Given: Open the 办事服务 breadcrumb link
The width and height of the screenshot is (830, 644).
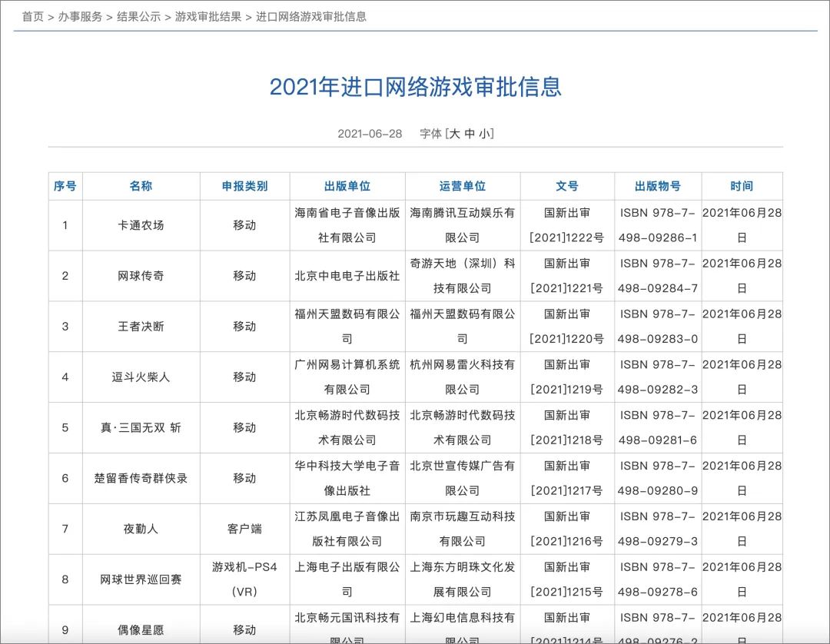Looking at the screenshot, I should coord(80,16).
